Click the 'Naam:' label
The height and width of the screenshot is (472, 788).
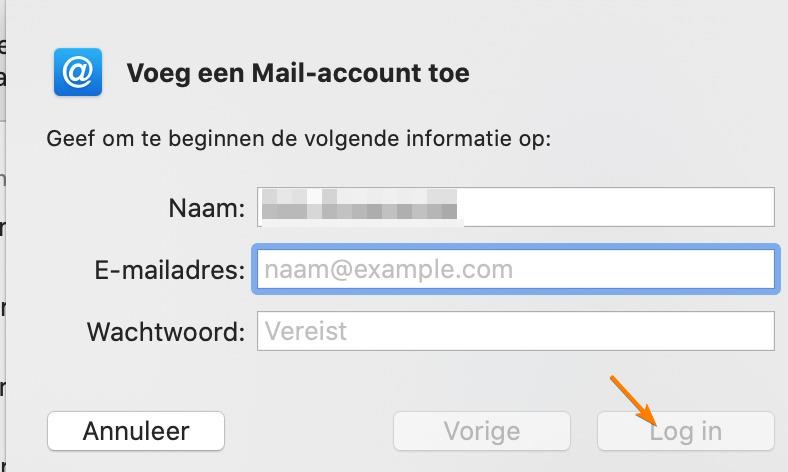[x=207, y=208]
